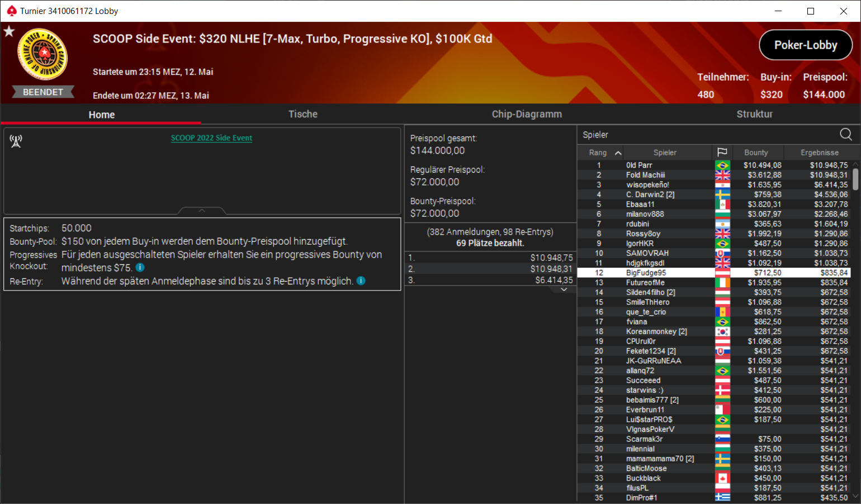Click the favorite star icon
Image resolution: width=861 pixels, height=504 pixels.
9,31
